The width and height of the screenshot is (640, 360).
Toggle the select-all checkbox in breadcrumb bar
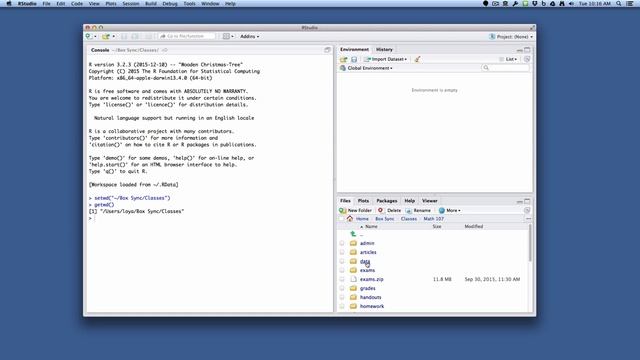pos(342,219)
